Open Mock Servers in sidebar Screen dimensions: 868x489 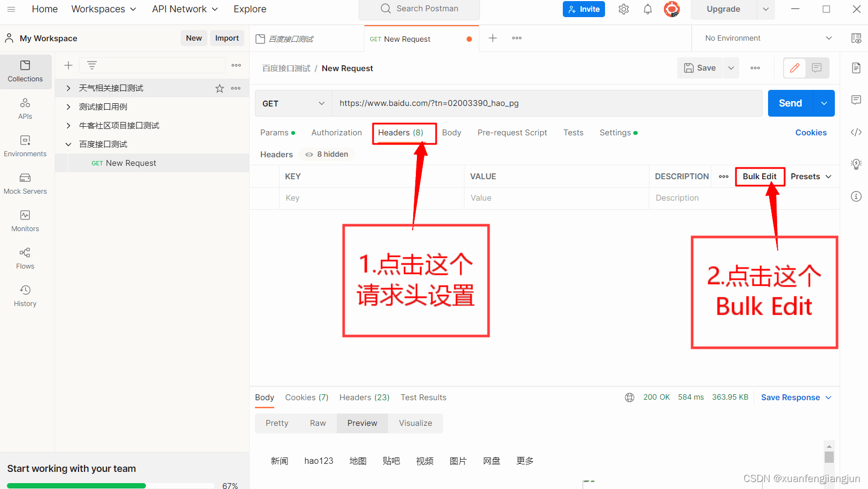tap(25, 184)
